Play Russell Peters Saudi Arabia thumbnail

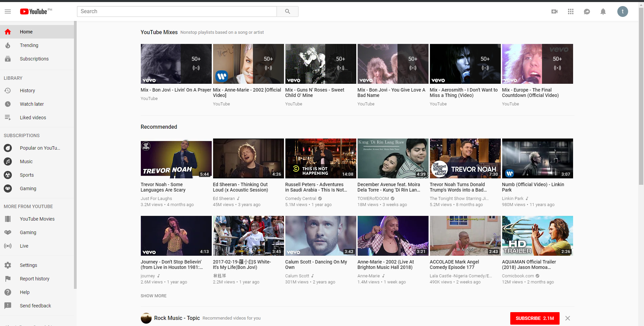(x=321, y=158)
